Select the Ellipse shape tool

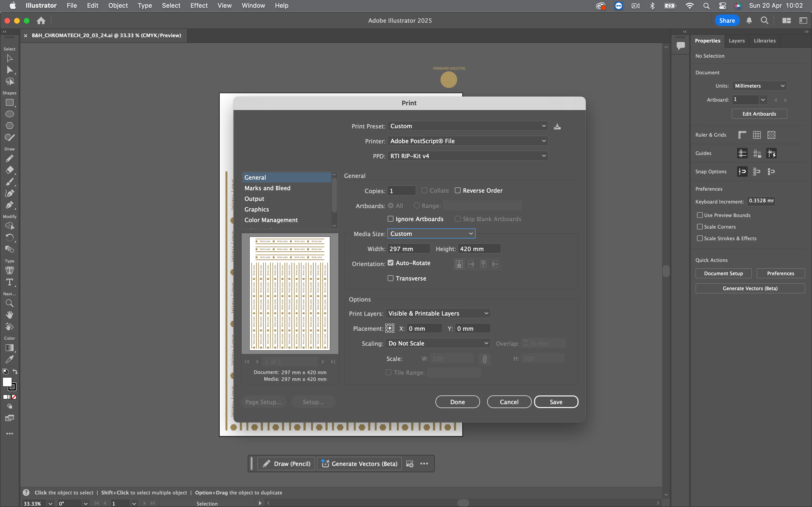(9, 114)
